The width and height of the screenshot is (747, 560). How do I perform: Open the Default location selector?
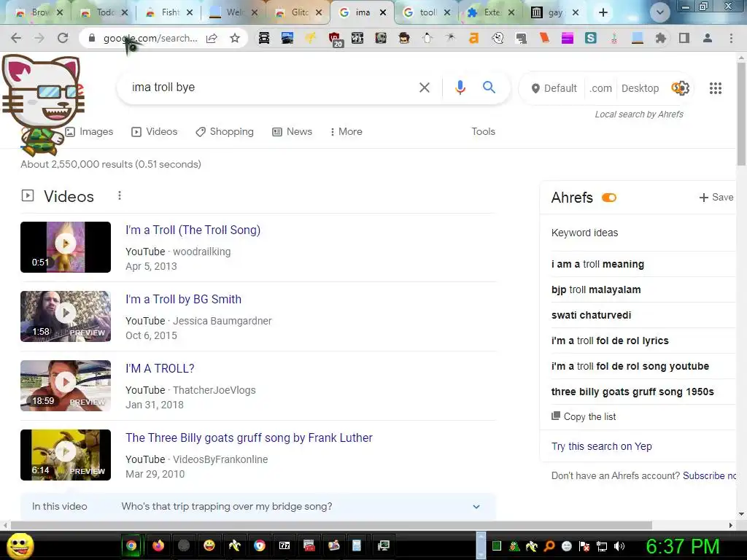point(554,88)
